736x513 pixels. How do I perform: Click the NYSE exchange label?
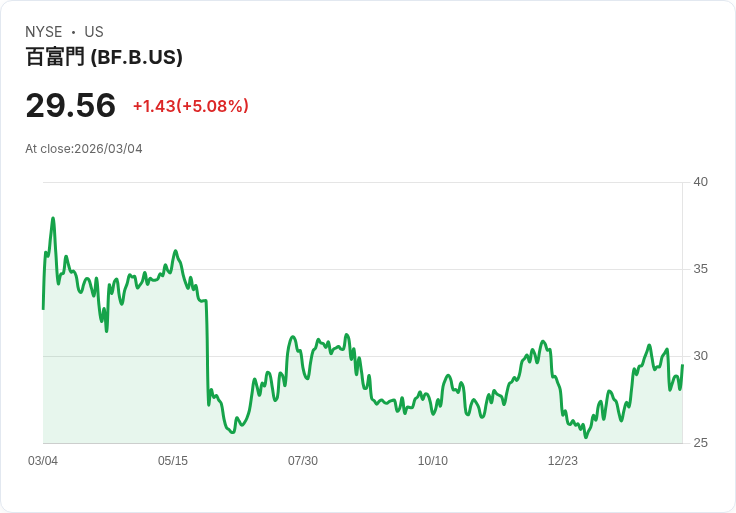(x=43, y=32)
